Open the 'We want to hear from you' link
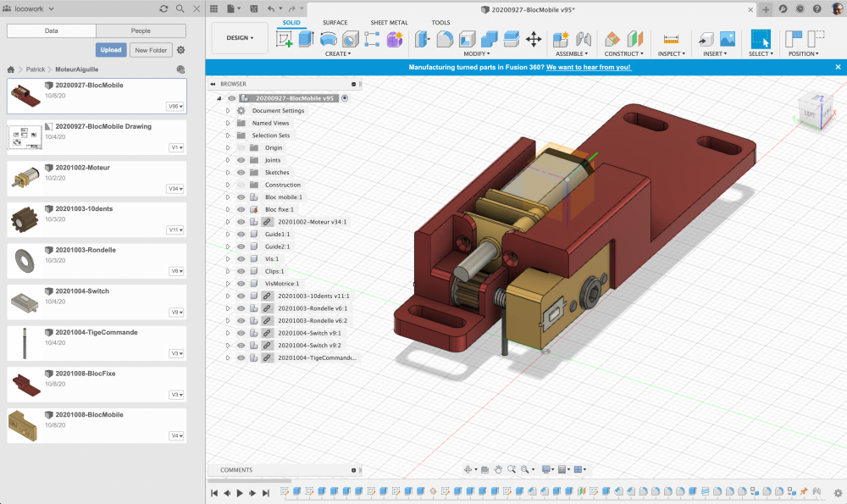 coord(588,67)
